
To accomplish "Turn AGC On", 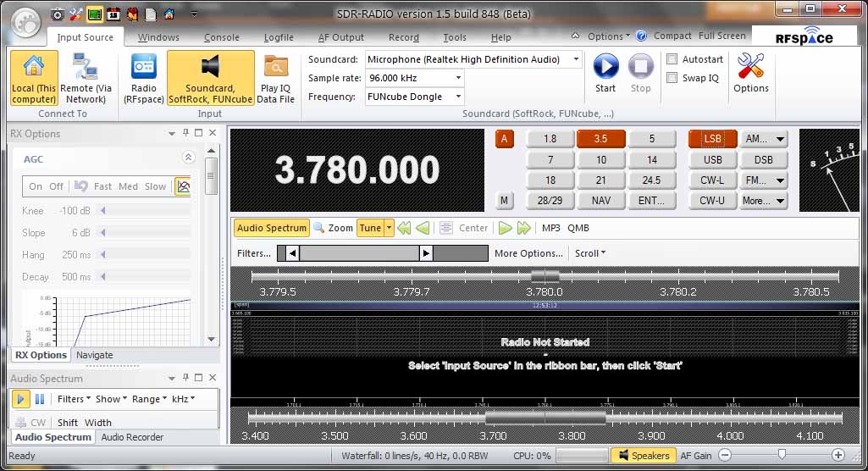I will pyautogui.click(x=36, y=186).
